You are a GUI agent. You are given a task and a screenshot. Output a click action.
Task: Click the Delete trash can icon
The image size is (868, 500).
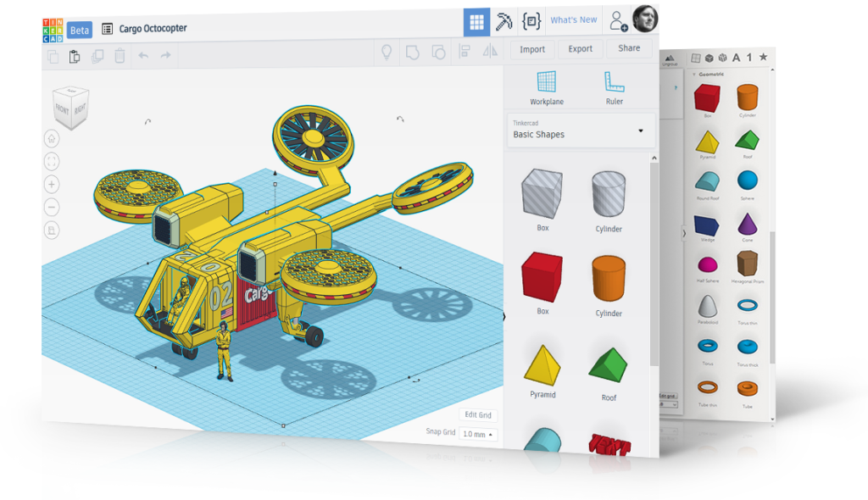pyautogui.click(x=120, y=55)
